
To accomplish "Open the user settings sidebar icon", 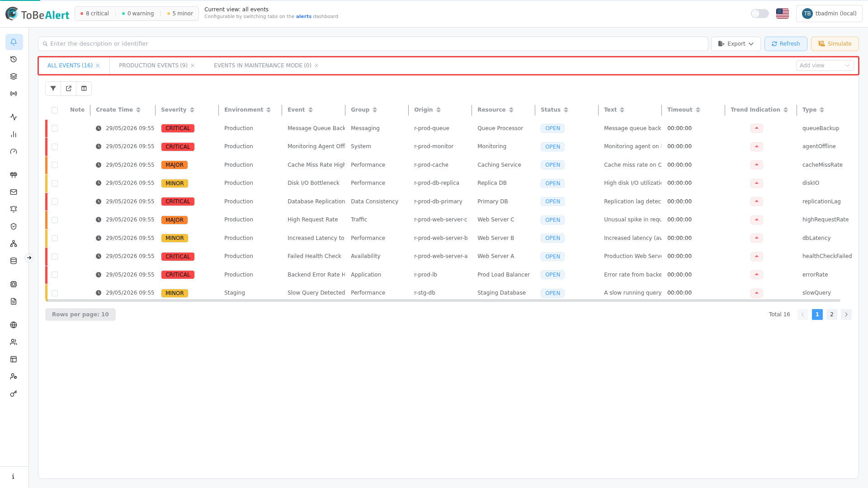I will pyautogui.click(x=14, y=376).
